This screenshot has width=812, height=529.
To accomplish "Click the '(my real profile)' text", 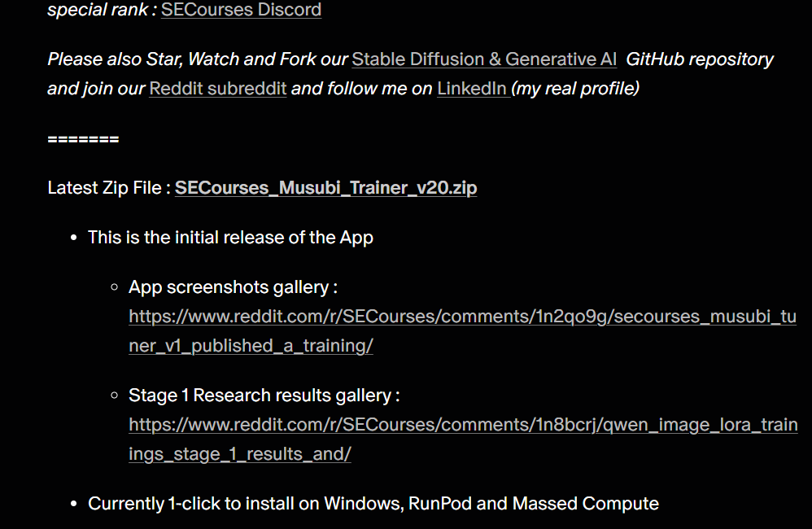I will coord(575,88).
